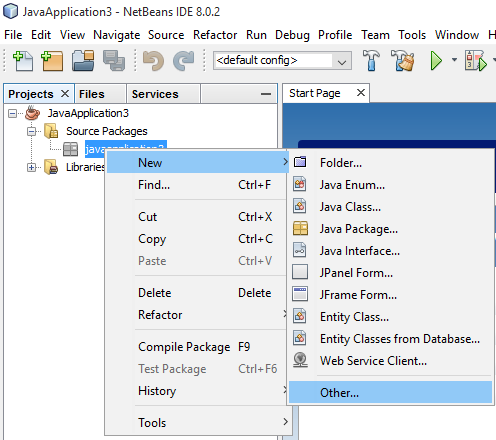Screen dimensions: 496x440
Task: Click the Build Project hammer icon
Action: click(x=371, y=60)
